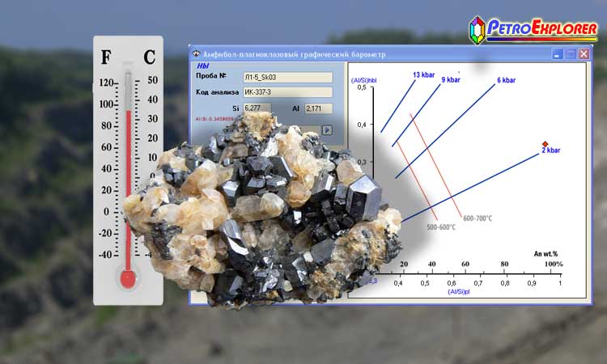607x364 pixels.
Task: Click the An wt.% axis label
Action: coord(545,254)
